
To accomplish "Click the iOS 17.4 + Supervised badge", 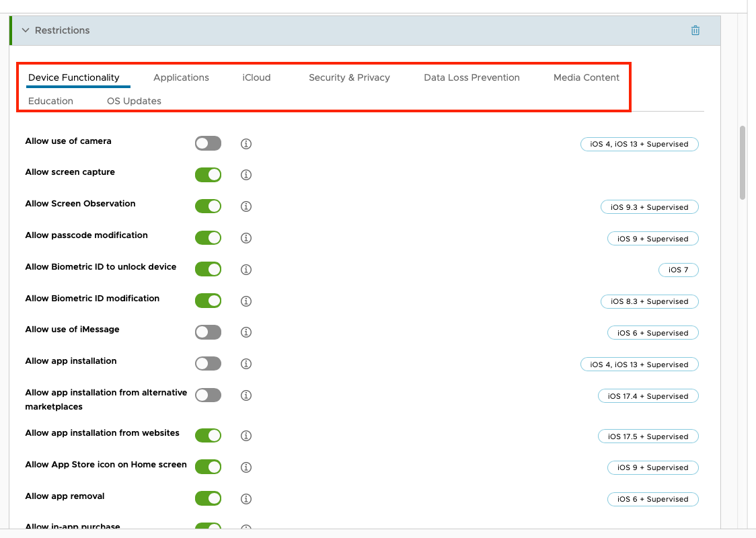I will tap(648, 396).
